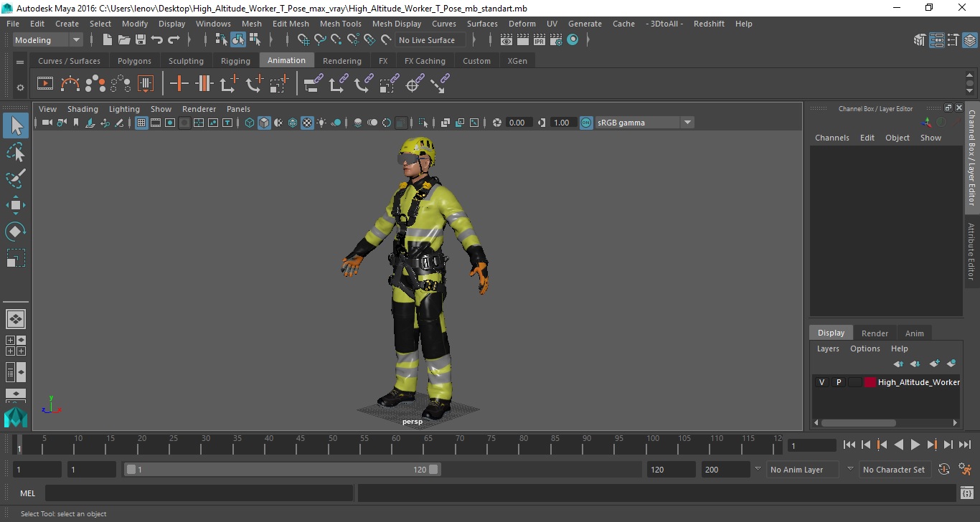980x522 pixels.
Task: Open the No Character Set dropdown
Action: pyautogui.click(x=893, y=470)
